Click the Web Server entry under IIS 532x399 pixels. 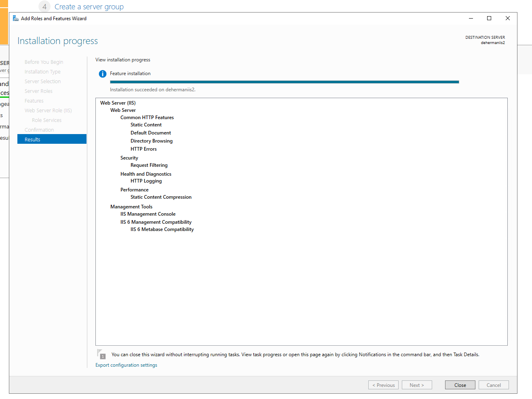click(123, 110)
